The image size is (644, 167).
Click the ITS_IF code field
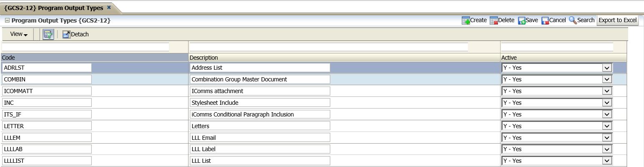tap(47, 114)
